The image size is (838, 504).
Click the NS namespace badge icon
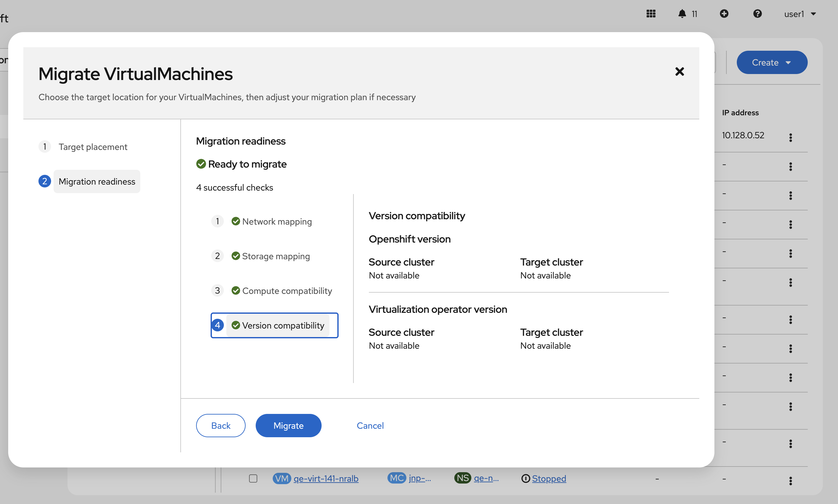point(463,478)
